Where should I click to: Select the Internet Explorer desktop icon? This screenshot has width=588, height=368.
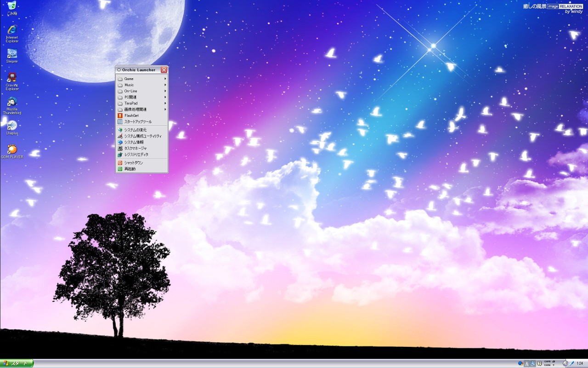[12, 34]
